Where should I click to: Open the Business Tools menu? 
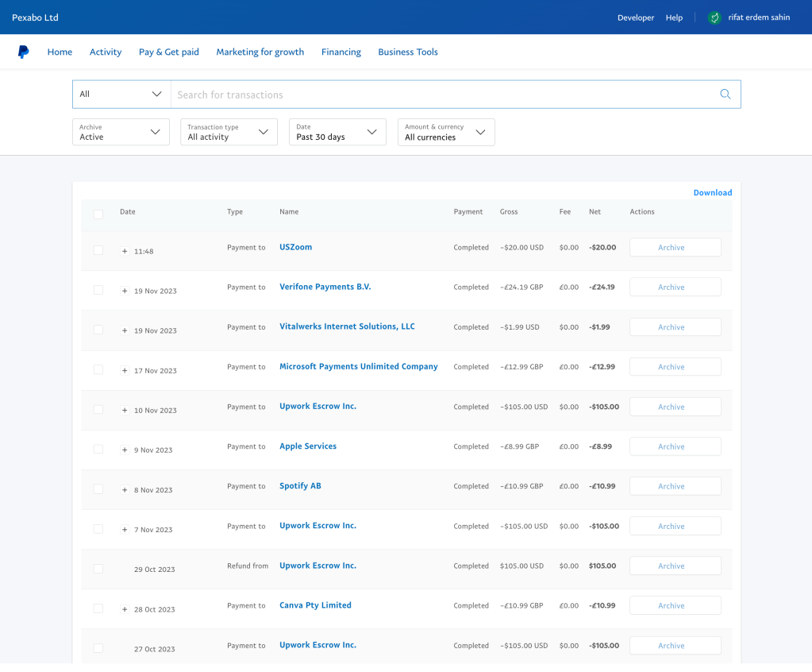[408, 52]
